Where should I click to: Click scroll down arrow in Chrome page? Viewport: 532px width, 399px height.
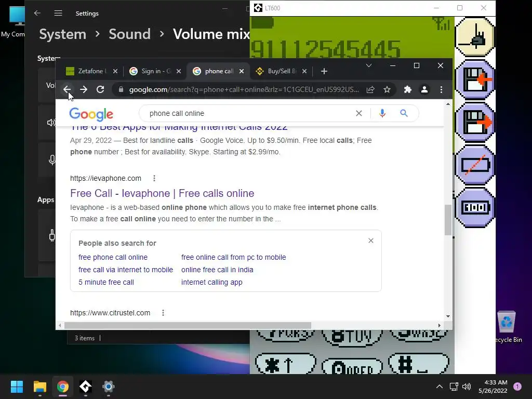pos(448,316)
